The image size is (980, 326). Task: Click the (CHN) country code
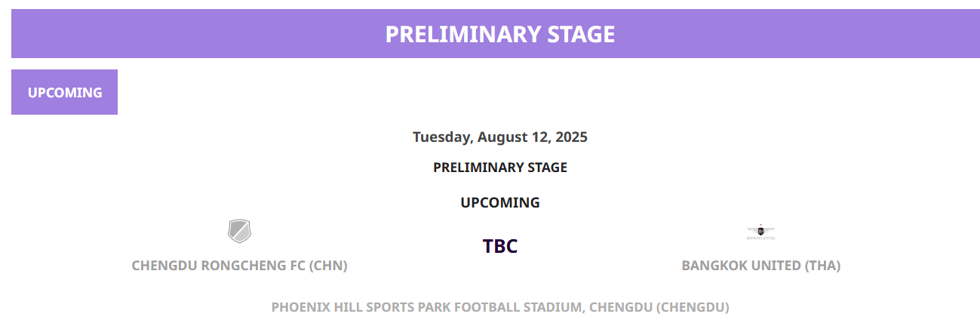(x=328, y=266)
